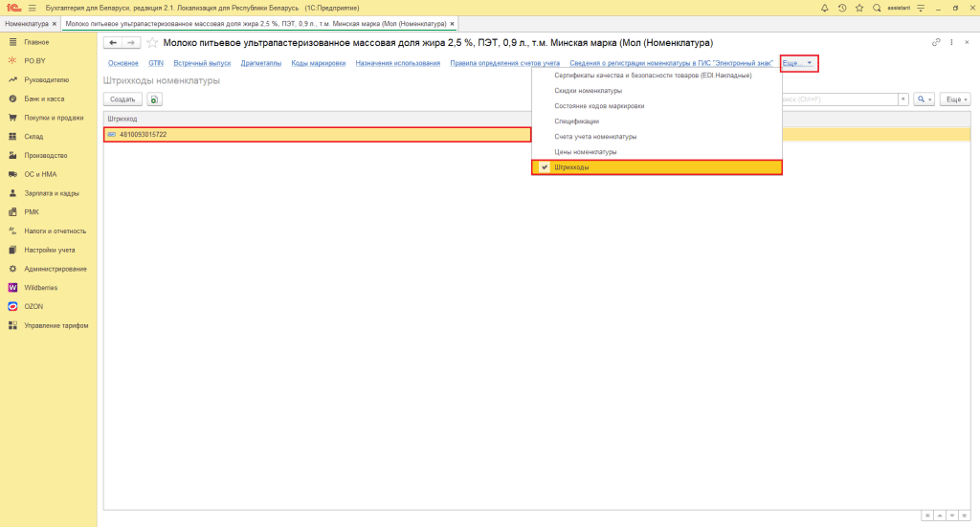Click the back navigation arrow
The height and width of the screenshot is (527, 980).
113,43
